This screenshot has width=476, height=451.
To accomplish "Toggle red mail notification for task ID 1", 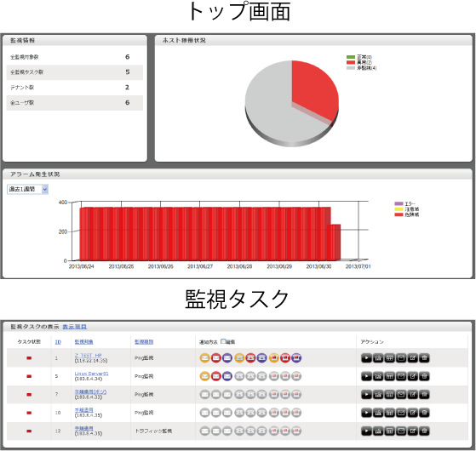I will point(215,358).
